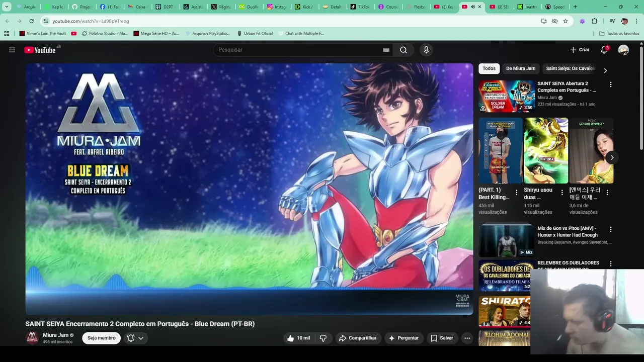Select the Todos filter chip
The height and width of the screenshot is (362, 644).
click(489, 68)
